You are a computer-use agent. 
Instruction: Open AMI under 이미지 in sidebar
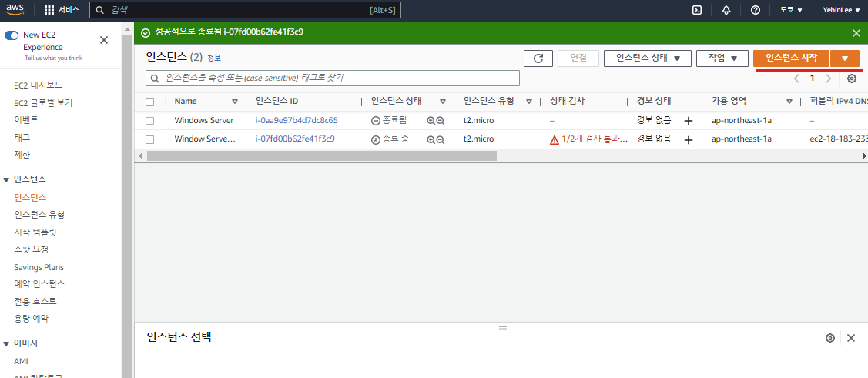pyautogui.click(x=21, y=361)
